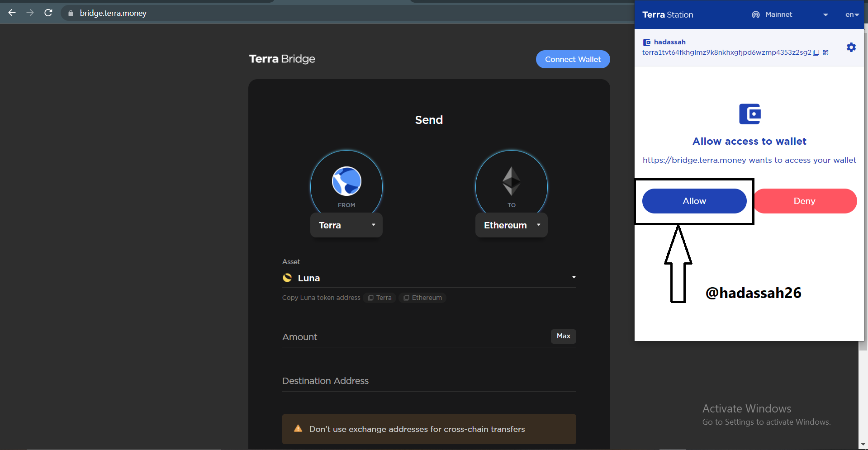The width and height of the screenshot is (868, 450).
Task: Click the Mainnet network icon
Action: pyautogui.click(x=755, y=14)
